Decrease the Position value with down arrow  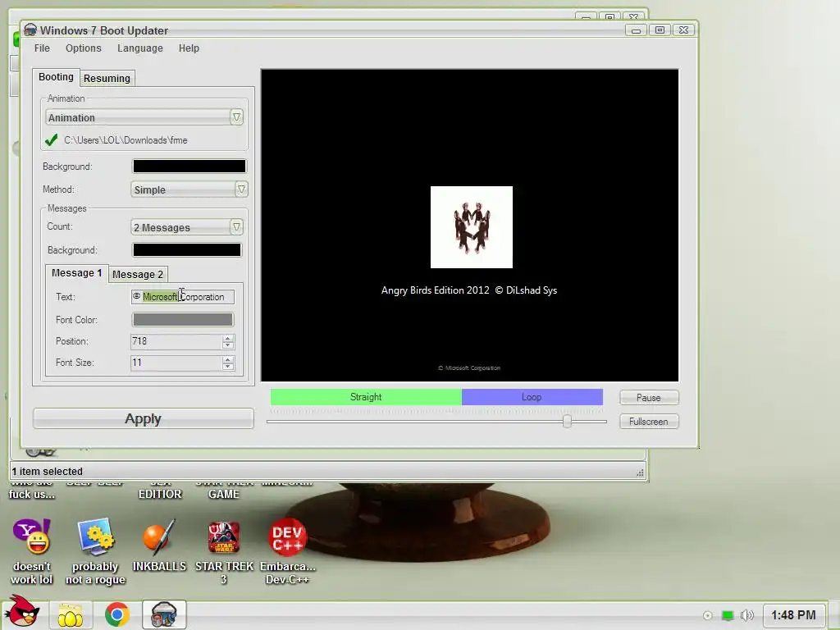click(x=228, y=345)
